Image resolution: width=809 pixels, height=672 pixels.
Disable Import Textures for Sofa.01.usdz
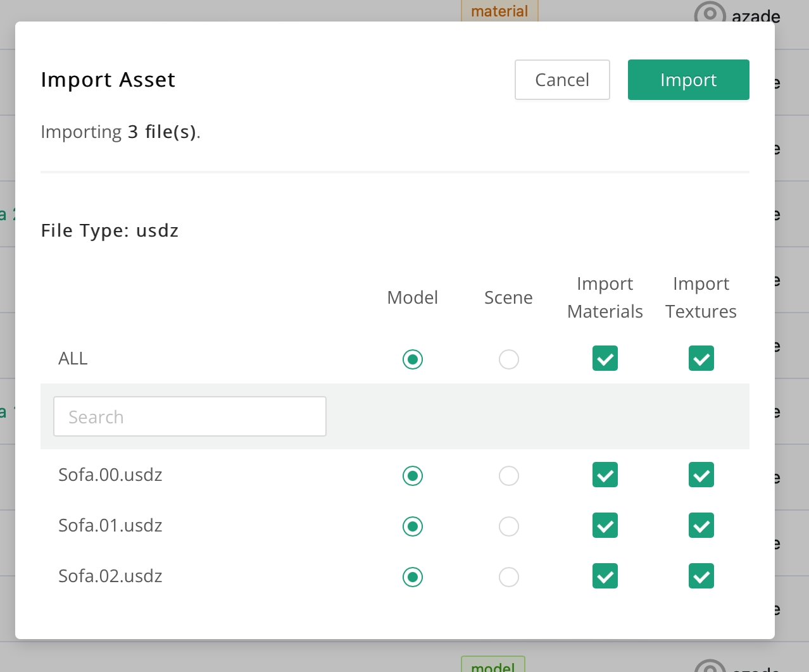(x=701, y=526)
